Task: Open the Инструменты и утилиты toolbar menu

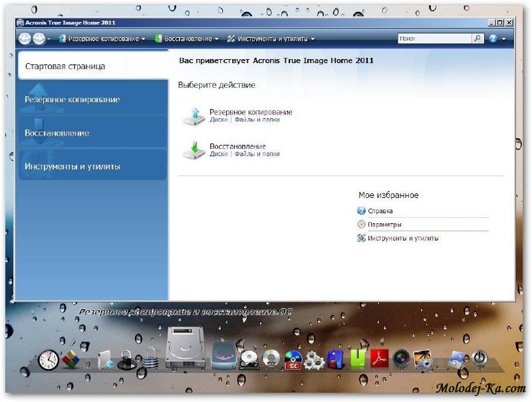Action: click(271, 39)
